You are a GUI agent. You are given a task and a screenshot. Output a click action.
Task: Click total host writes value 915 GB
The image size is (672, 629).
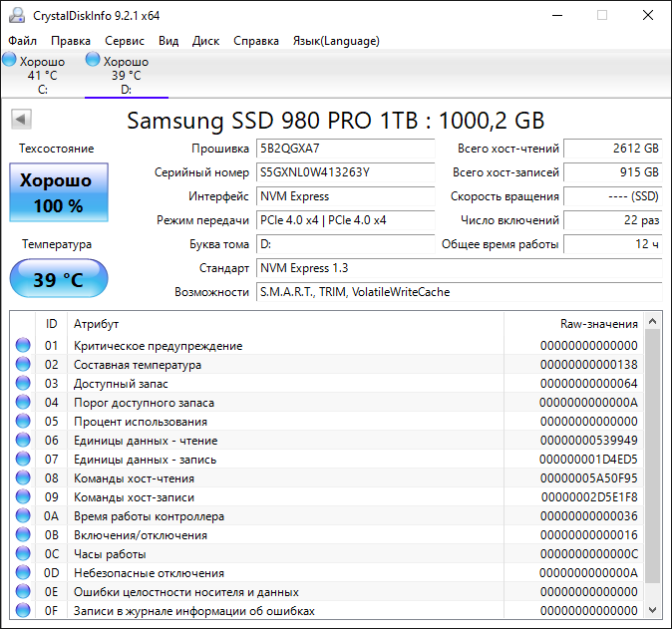tap(613, 172)
